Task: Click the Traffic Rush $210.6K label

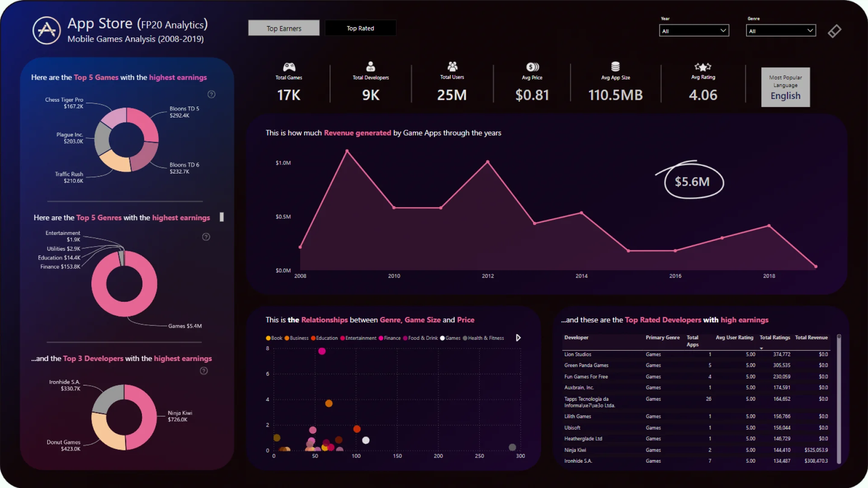Action: [69, 177]
